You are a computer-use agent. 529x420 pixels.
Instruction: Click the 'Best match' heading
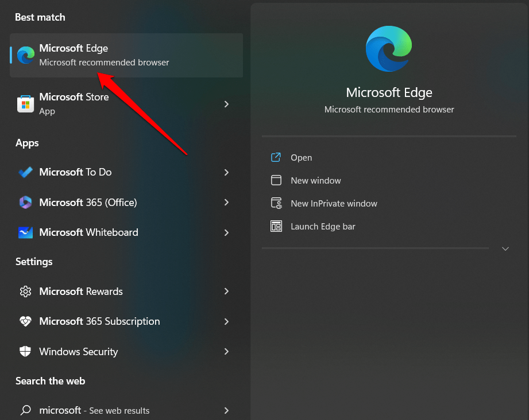click(x=40, y=17)
